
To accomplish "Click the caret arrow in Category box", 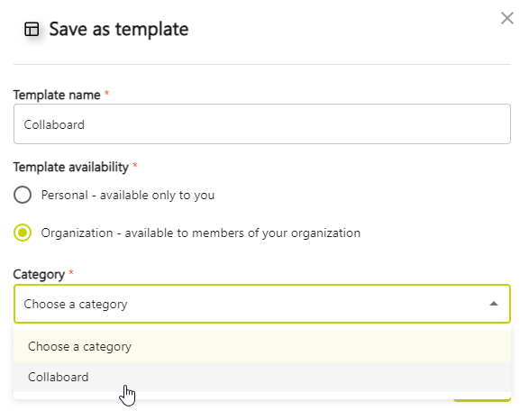I will 494,304.
